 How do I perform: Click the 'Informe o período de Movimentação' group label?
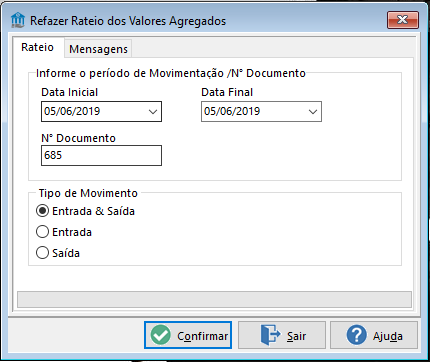click(171, 73)
